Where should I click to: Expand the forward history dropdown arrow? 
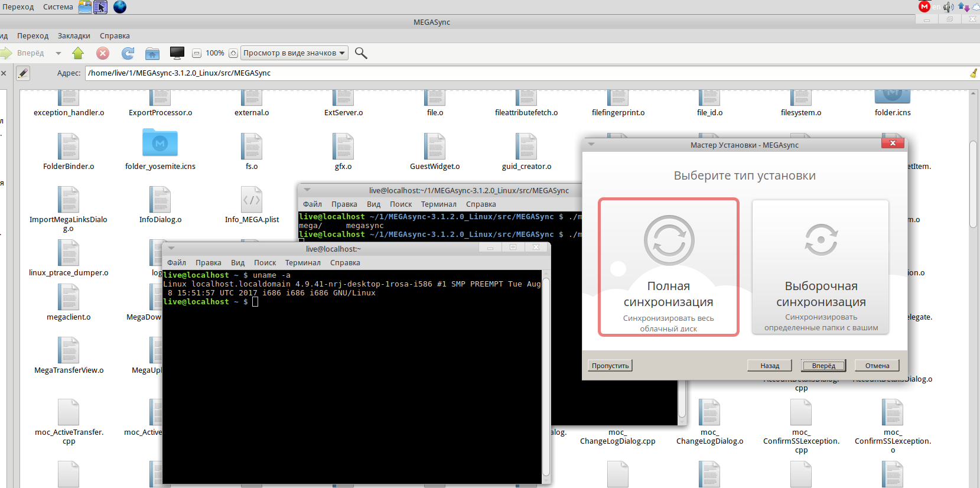(58, 53)
